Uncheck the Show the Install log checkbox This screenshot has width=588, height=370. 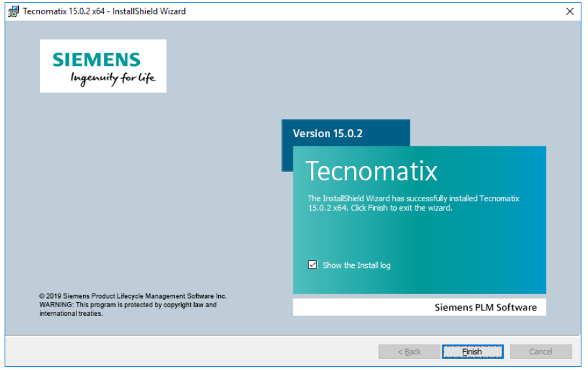(312, 265)
